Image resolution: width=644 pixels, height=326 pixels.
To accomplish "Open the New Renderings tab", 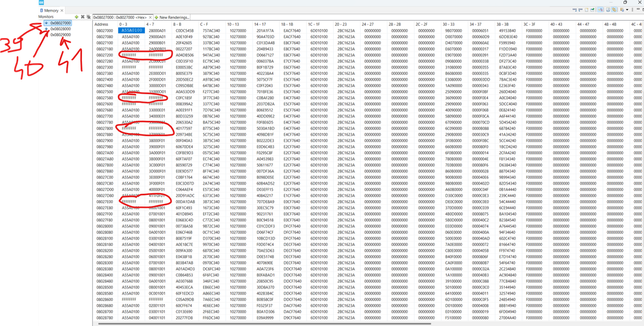I will [x=171, y=17].
